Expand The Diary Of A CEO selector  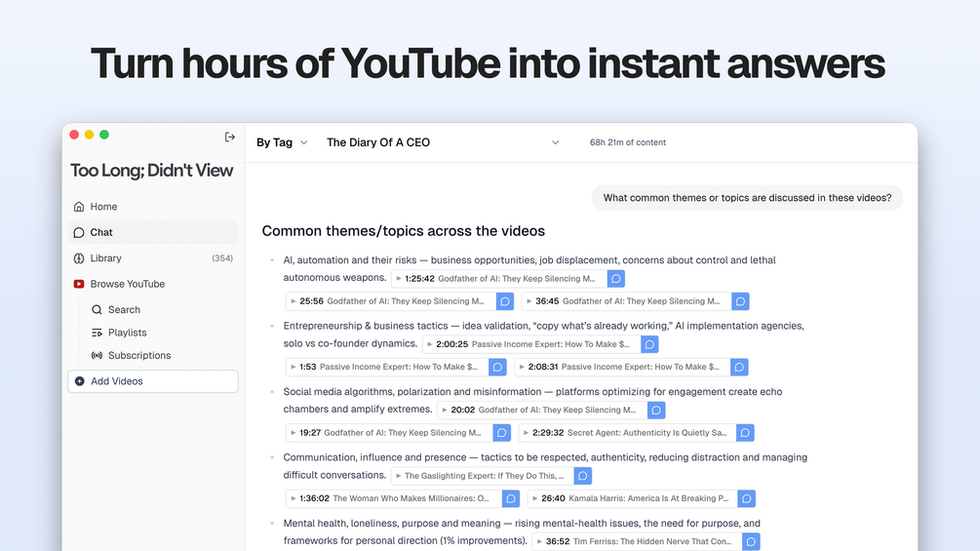click(443, 142)
